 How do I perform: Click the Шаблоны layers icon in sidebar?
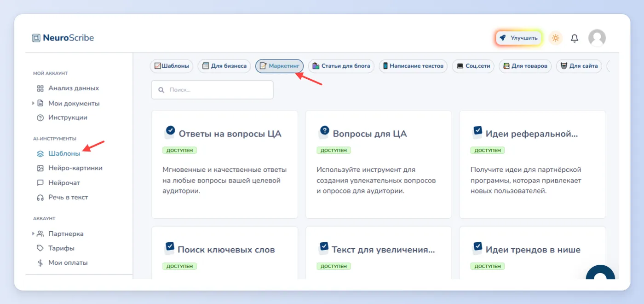(40, 153)
